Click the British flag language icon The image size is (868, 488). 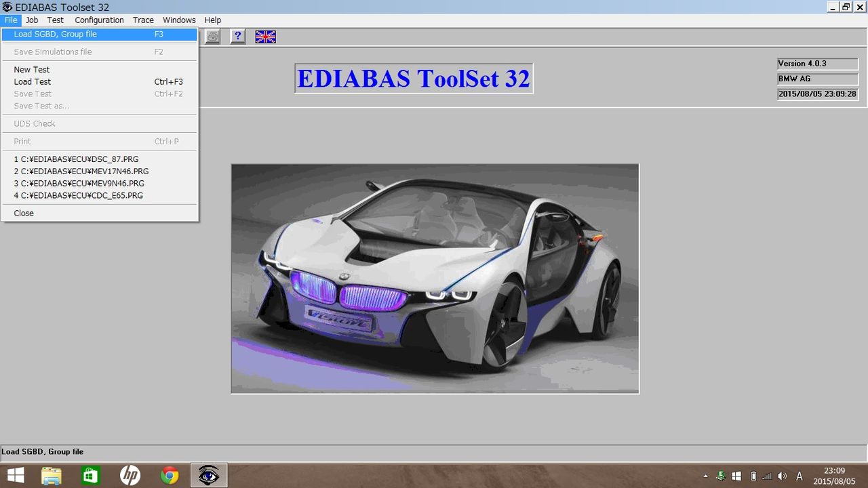point(265,37)
